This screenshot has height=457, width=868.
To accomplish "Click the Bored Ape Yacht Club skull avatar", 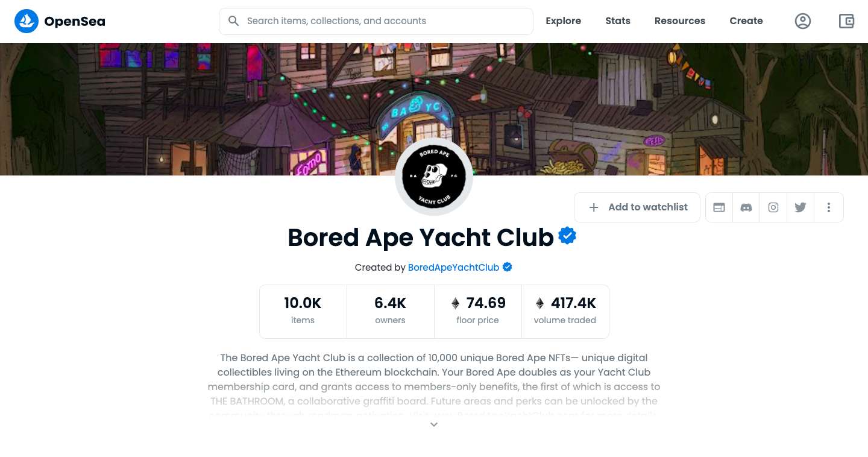I will (434, 177).
